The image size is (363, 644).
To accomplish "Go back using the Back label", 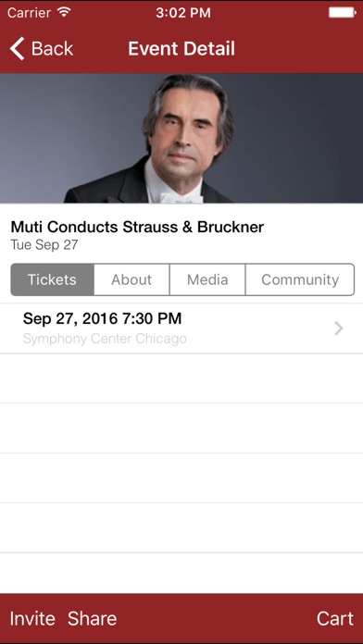I will (x=52, y=49).
